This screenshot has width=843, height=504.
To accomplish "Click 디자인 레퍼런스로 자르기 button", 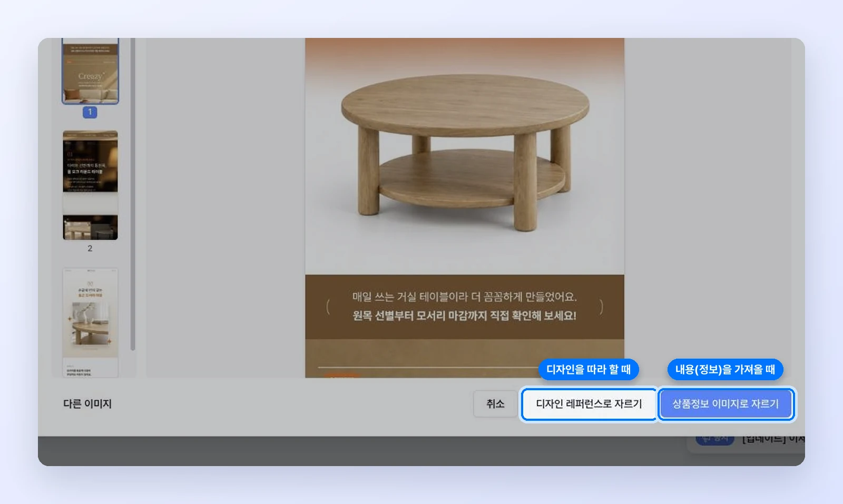I will pyautogui.click(x=589, y=404).
